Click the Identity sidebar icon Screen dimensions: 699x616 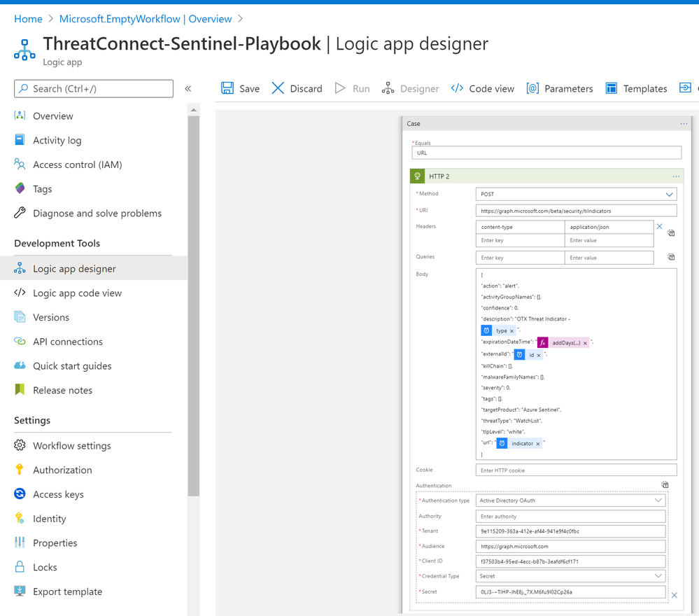click(20, 518)
